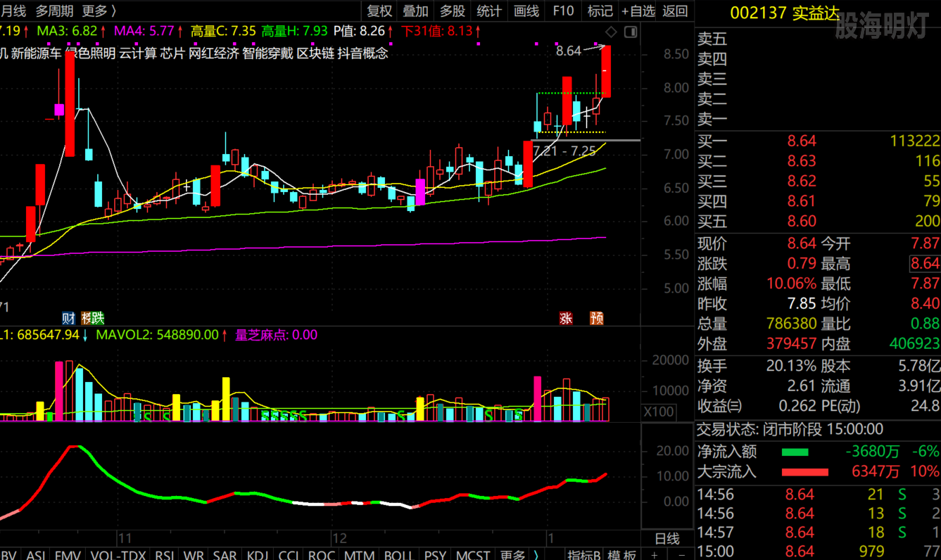Click 区块链 concept tag
This screenshot has height=560, width=941.
pos(315,53)
